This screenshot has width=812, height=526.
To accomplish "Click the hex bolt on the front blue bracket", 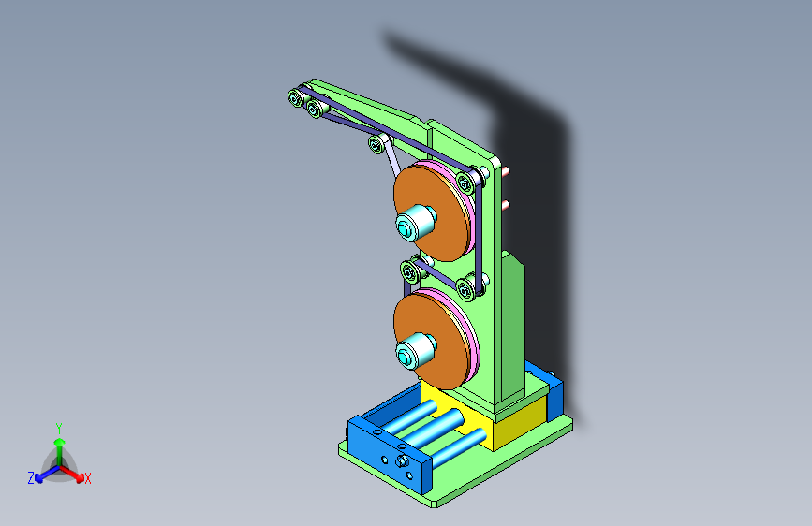I will [402, 460].
